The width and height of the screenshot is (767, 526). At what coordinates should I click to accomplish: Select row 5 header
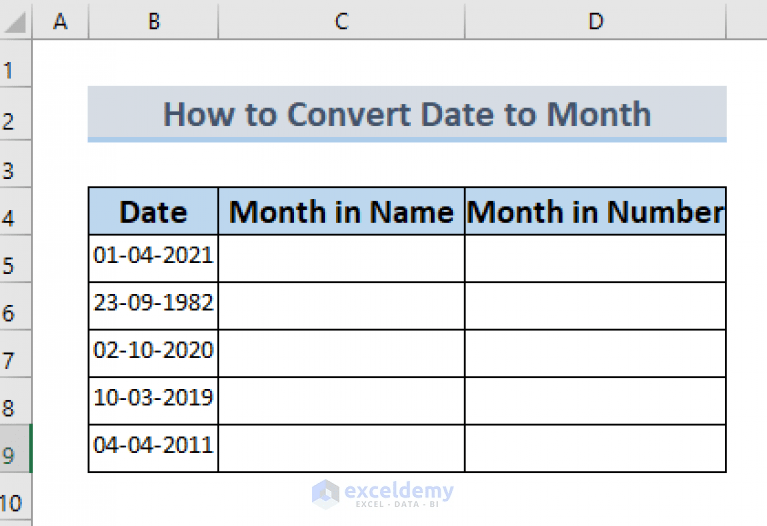click(x=16, y=259)
